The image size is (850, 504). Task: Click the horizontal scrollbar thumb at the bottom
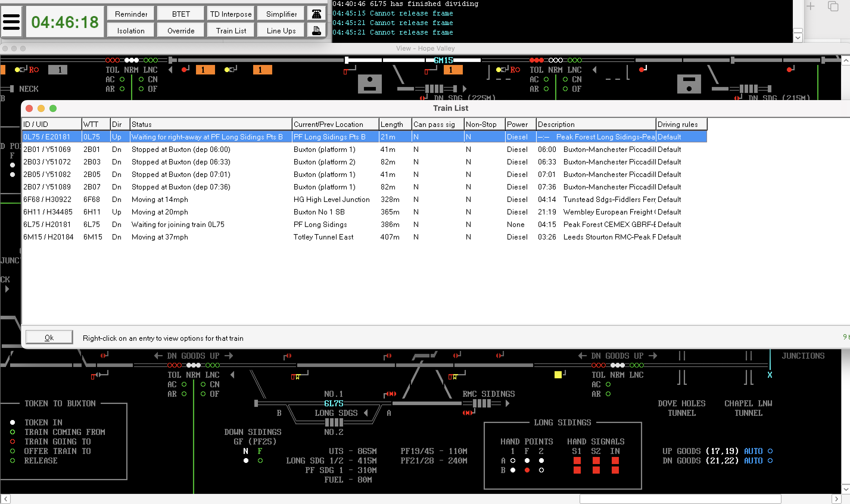[680, 499]
